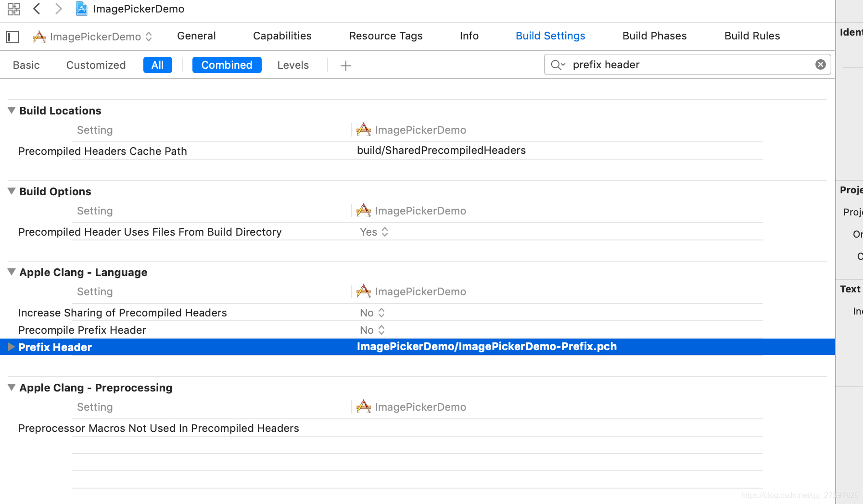Switch to the General tab
This screenshot has height=504, width=863.
point(196,36)
